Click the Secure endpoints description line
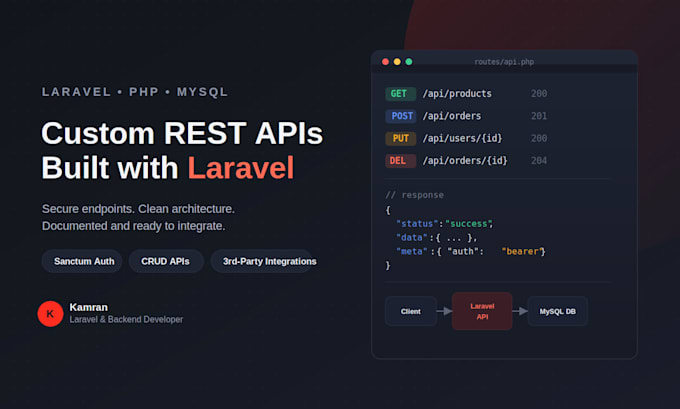The image size is (680, 409). click(x=138, y=209)
